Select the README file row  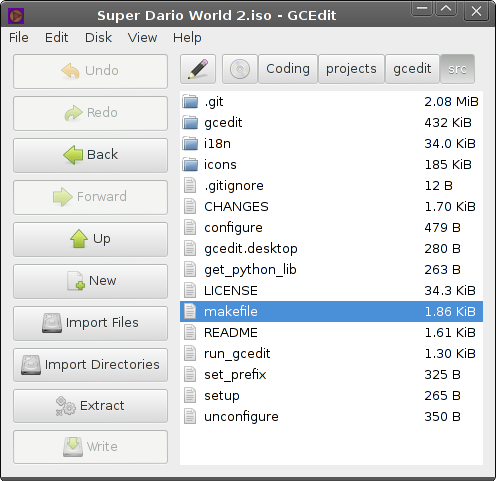coord(331,332)
